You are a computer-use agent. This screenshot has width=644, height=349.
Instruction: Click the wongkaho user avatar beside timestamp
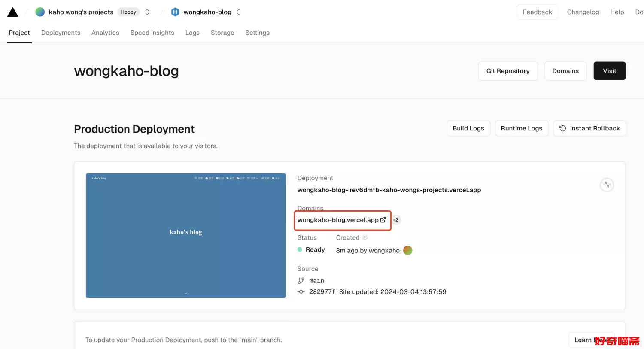tap(408, 250)
